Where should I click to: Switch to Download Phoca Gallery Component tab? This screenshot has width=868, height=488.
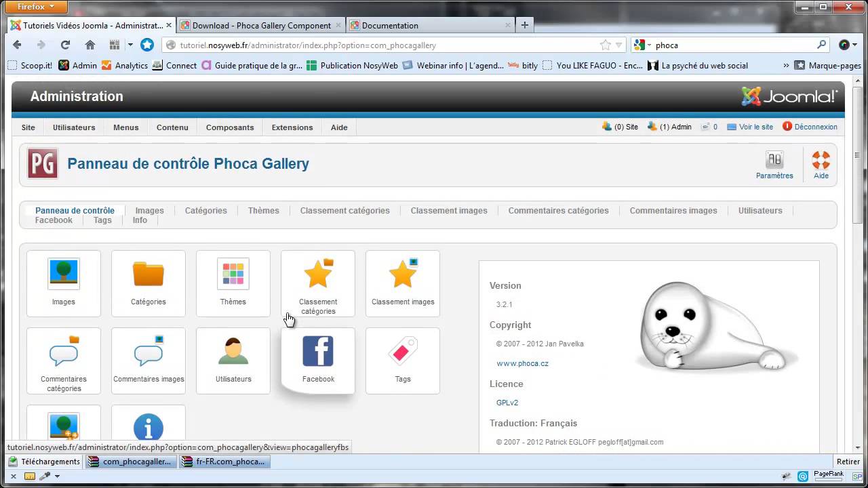click(261, 25)
